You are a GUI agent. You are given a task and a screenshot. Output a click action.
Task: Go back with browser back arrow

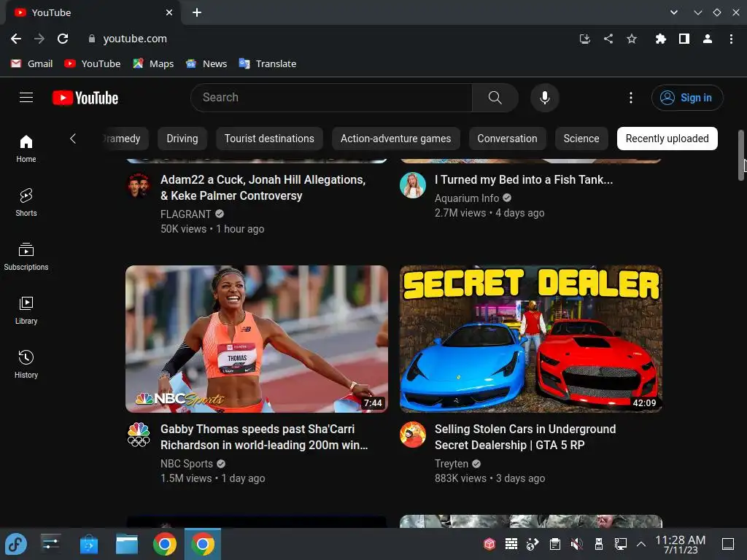pyautogui.click(x=16, y=39)
